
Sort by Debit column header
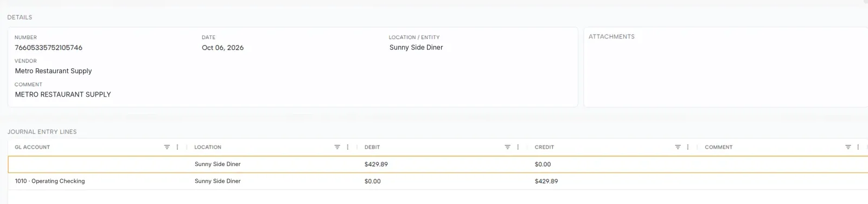coord(372,147)
